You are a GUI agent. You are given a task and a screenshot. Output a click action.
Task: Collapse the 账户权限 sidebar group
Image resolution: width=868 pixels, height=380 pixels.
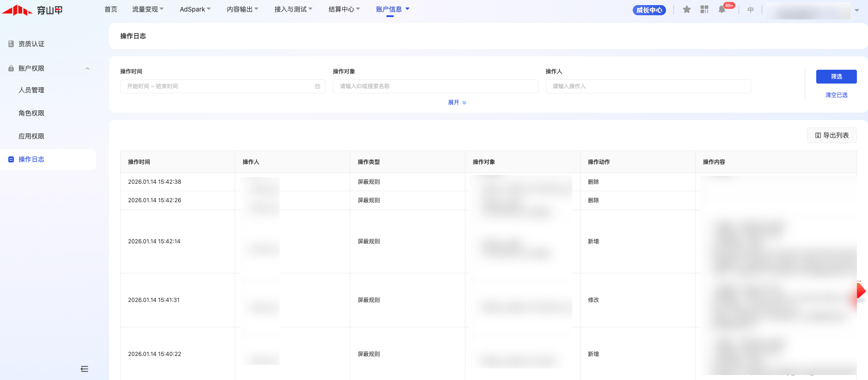click(87, 68)
